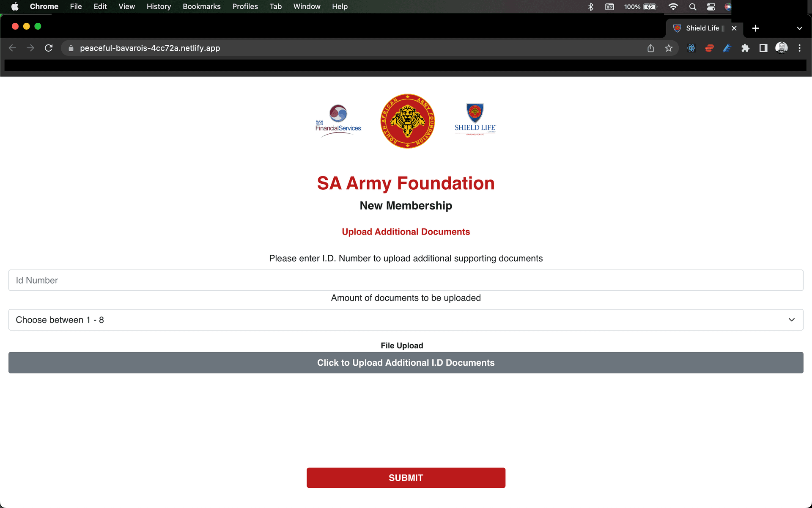Open the Extensions puzzle menu

[745, 48]
